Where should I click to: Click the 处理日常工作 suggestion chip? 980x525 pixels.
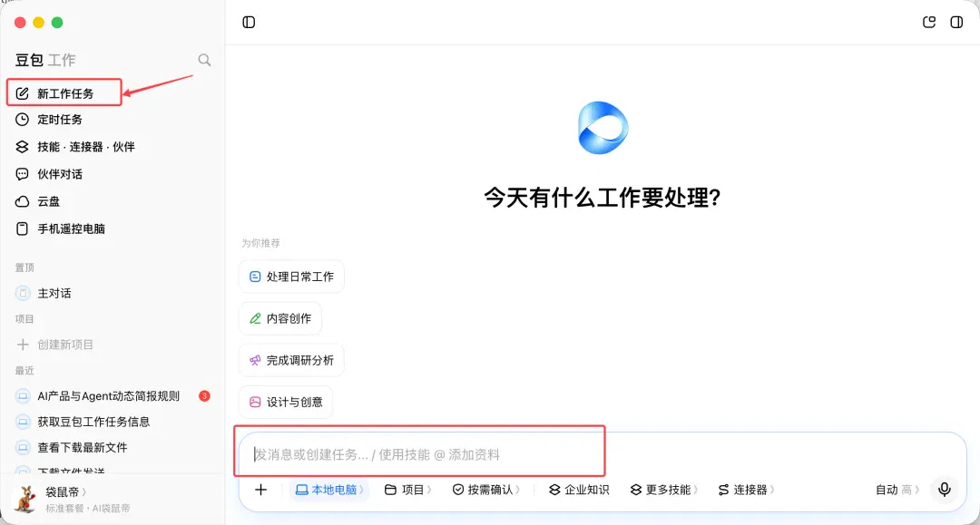tap(291, 277)
